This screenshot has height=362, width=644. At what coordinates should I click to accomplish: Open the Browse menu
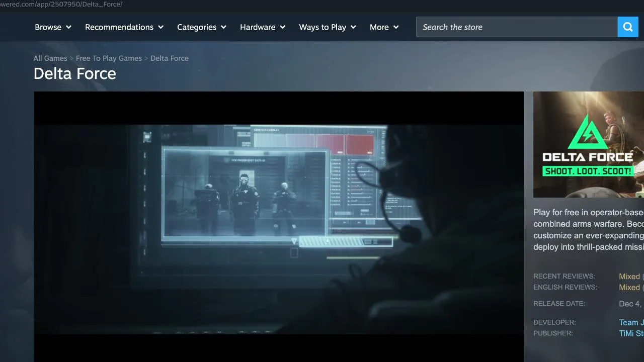[x=53, y=27]
